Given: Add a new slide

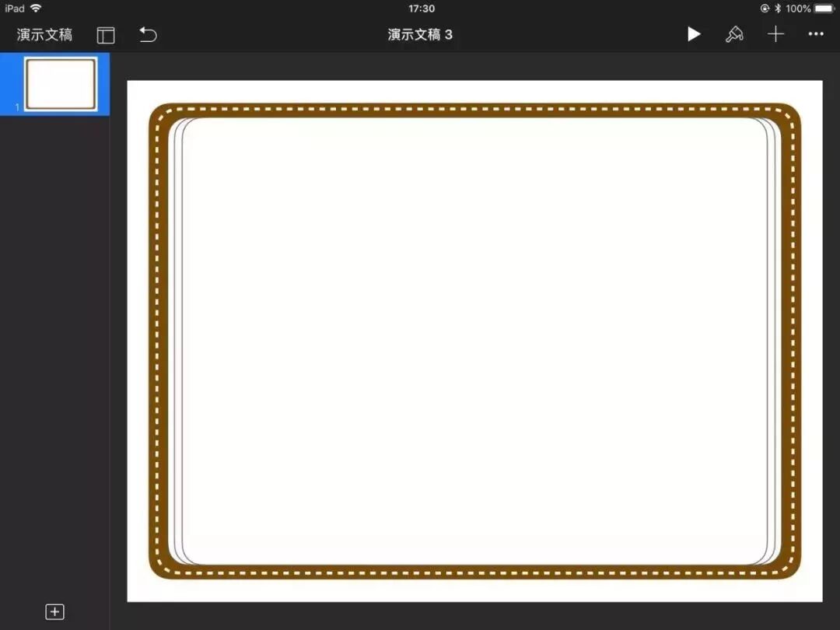Looking at the screenshot, I should click(54, 612).
